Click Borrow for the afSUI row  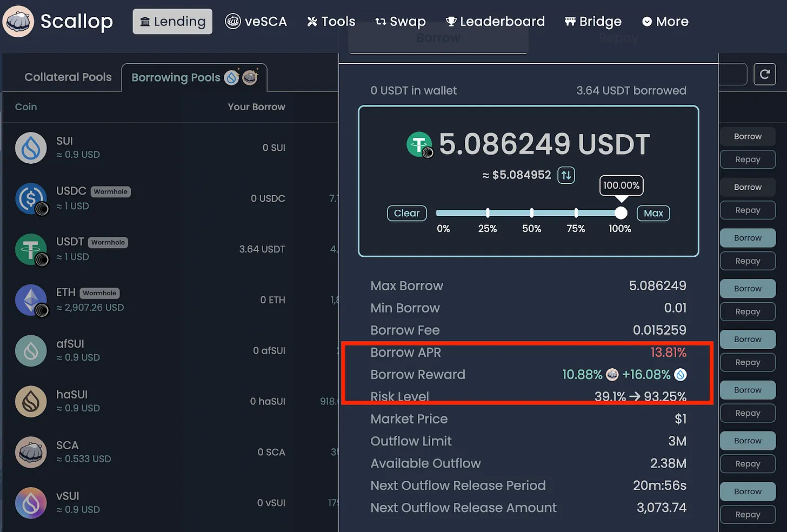click(748, 340)
